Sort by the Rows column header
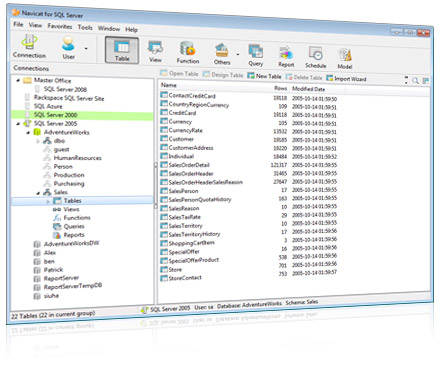The image size is (440, 370). pyautogui.click(x=281, y=88)
